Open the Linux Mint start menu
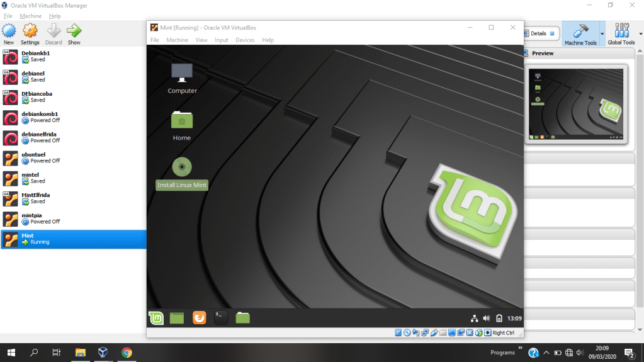644x362 pixels. (156, 318)
